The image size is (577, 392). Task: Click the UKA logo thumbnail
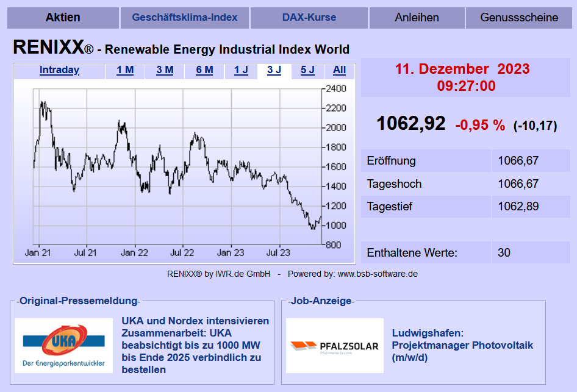click(64, 346)
